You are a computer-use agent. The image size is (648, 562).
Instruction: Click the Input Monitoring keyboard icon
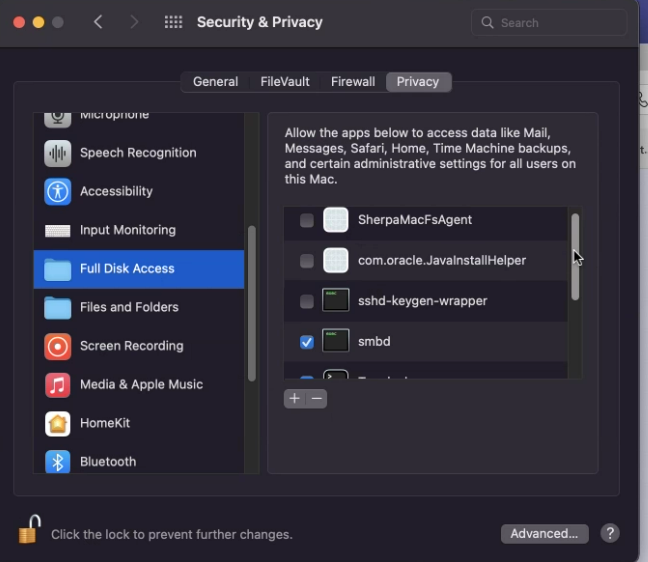click(x=58, y=230)
